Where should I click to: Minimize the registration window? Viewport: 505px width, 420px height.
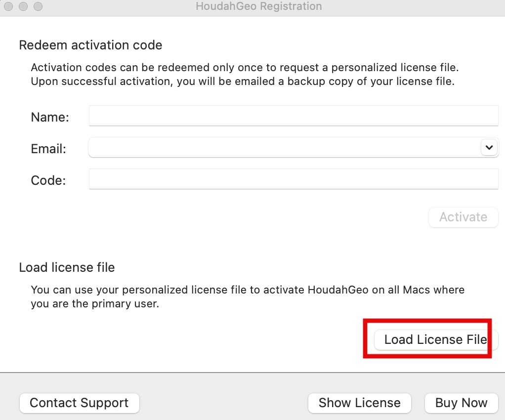[23, 6]
